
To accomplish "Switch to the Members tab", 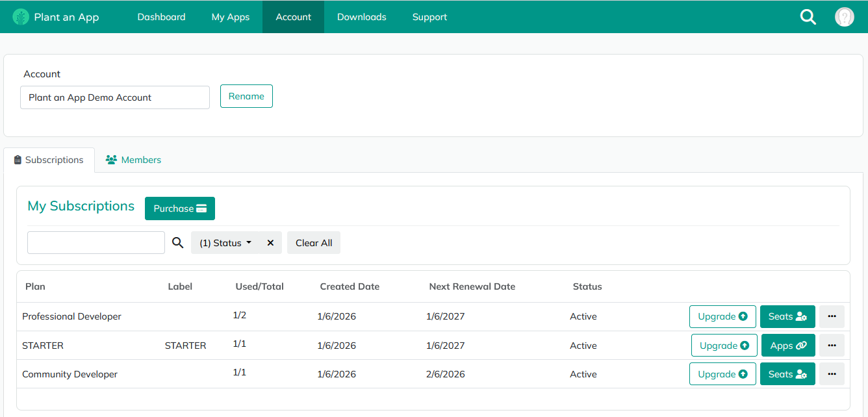I will click(x=133, y=159).
